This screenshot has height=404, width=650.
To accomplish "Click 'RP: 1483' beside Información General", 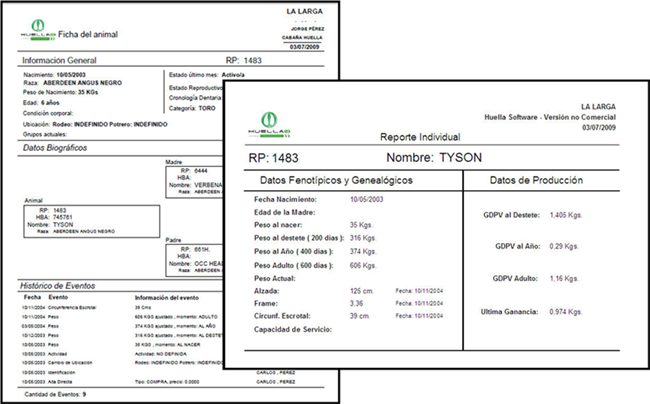I will click(x=244, y=60).
